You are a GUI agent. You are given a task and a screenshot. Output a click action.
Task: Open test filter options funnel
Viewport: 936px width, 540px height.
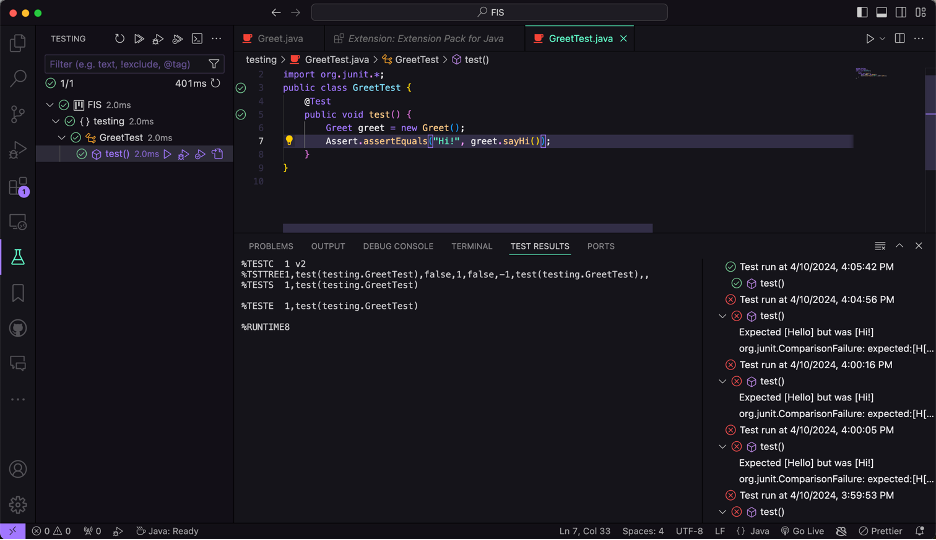pos(214,64)
